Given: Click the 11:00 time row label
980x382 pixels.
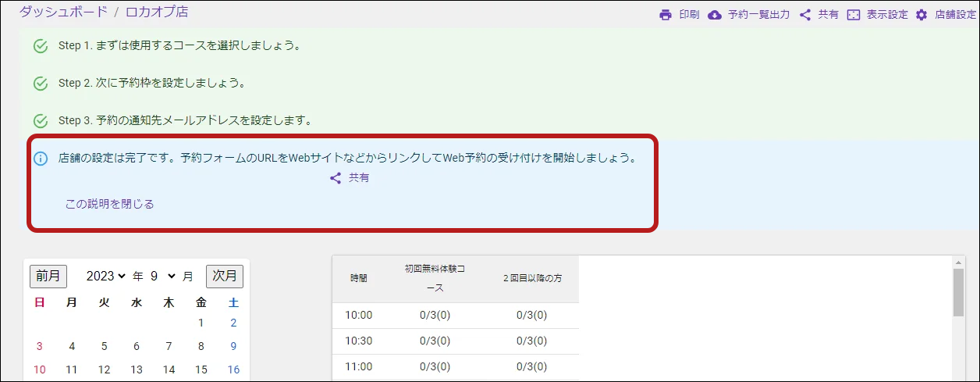Looking at the screenshot, I should tap(359, 366).
